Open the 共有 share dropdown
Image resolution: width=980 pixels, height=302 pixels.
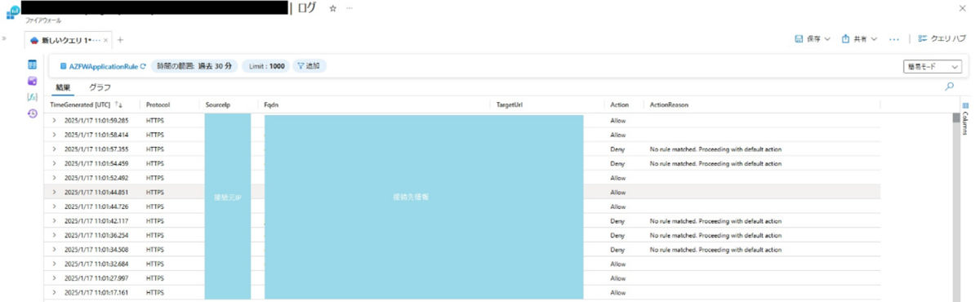tap(859, 38)
